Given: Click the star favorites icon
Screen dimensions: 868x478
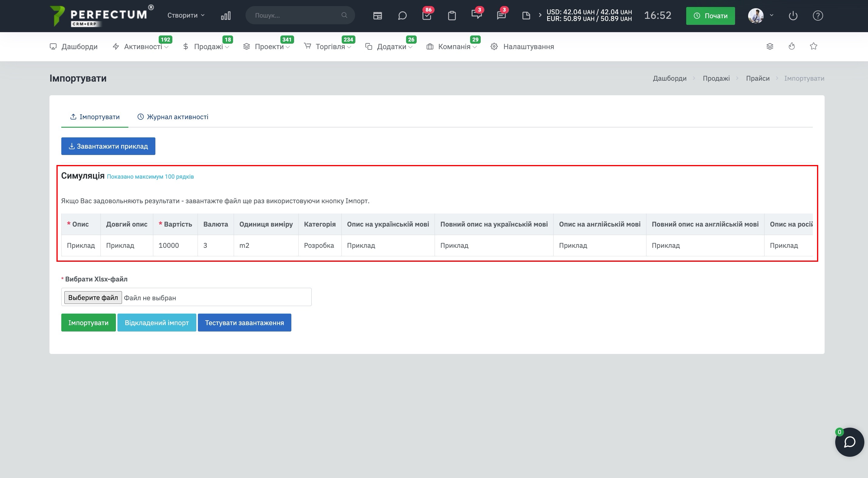Looking at the screenshot, I should [813, 46].
